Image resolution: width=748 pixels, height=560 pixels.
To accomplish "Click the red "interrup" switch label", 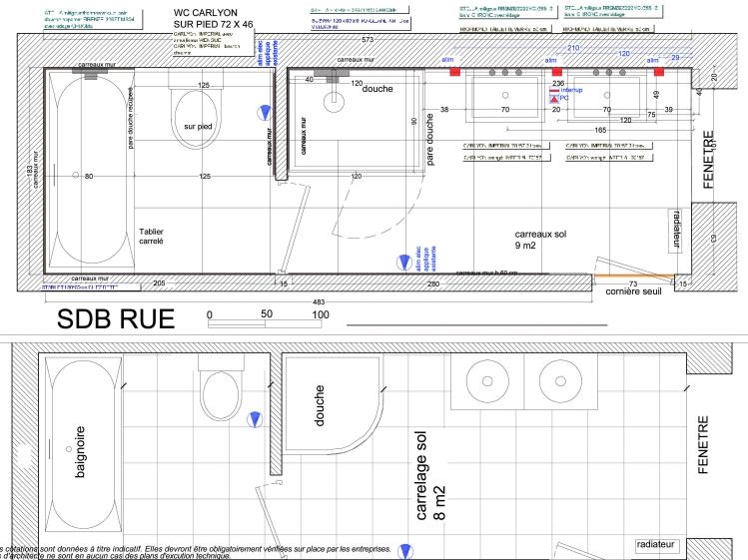I will [571, 90].
